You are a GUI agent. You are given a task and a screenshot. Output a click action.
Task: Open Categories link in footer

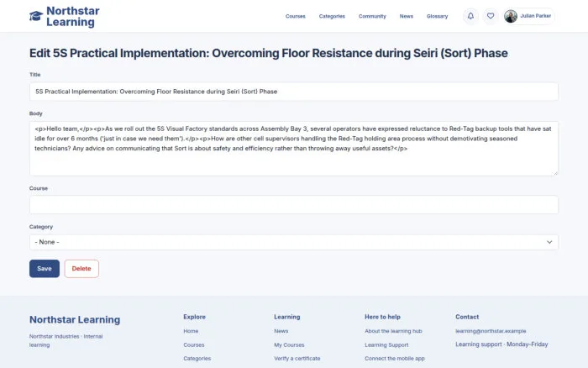pyautogui.click(x=197, y=358)
